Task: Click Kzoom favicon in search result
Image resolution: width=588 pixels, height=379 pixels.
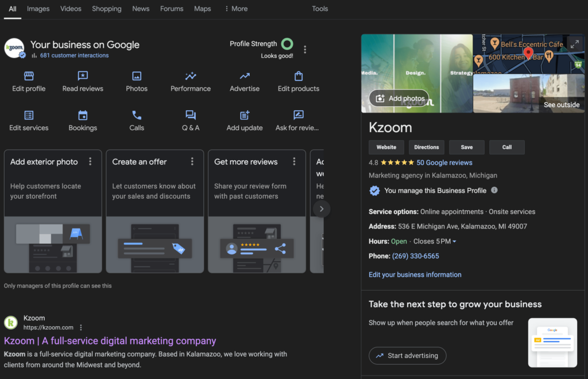Action: click(10, 322)
